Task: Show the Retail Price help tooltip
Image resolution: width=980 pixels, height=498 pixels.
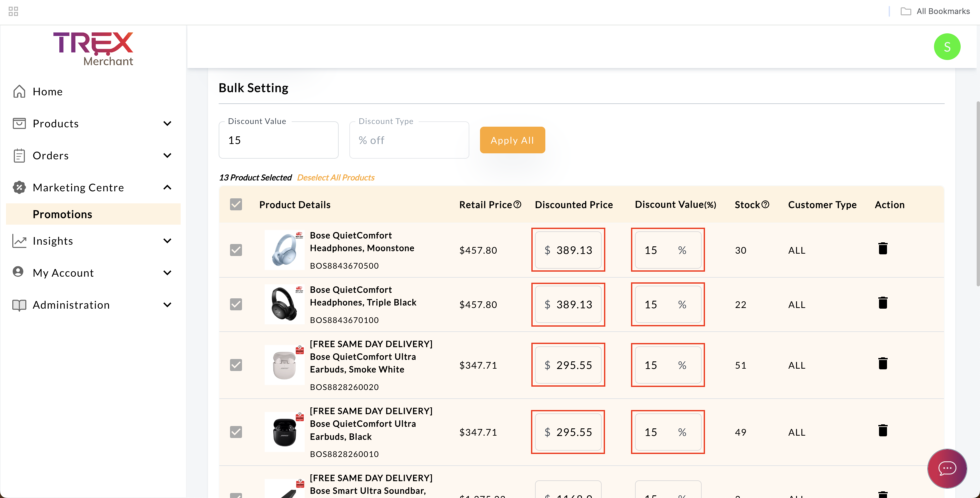Action: [x=517, y=204]
